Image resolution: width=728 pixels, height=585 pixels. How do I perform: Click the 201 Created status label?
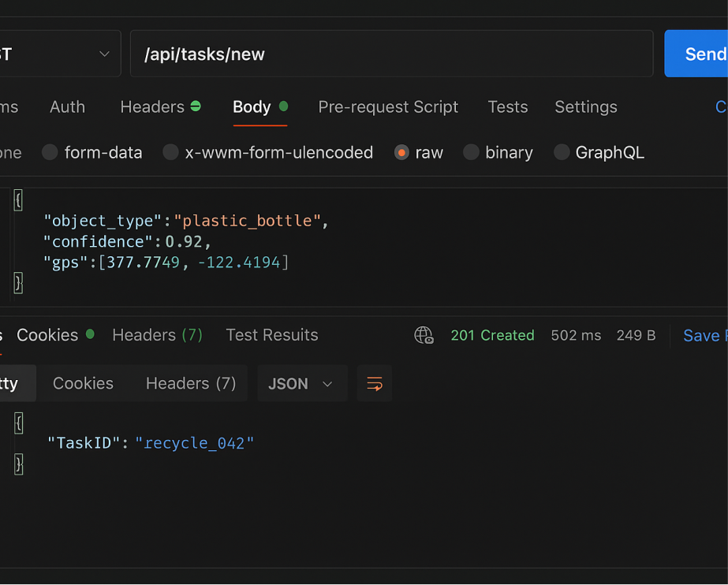[x=493, y=335]
